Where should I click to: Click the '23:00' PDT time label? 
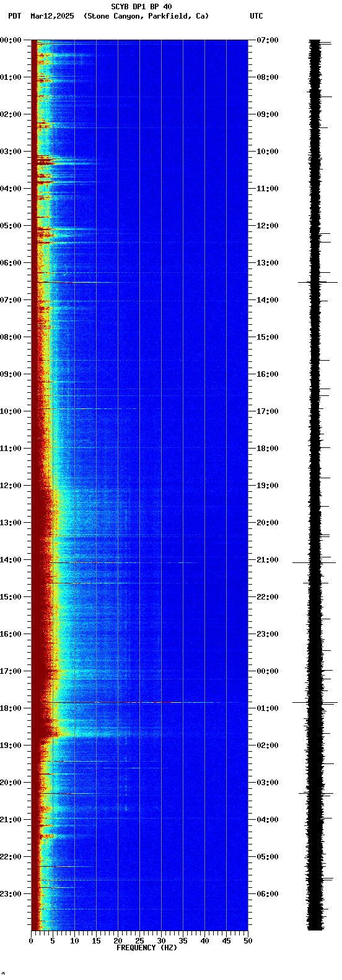coord(9,894)
